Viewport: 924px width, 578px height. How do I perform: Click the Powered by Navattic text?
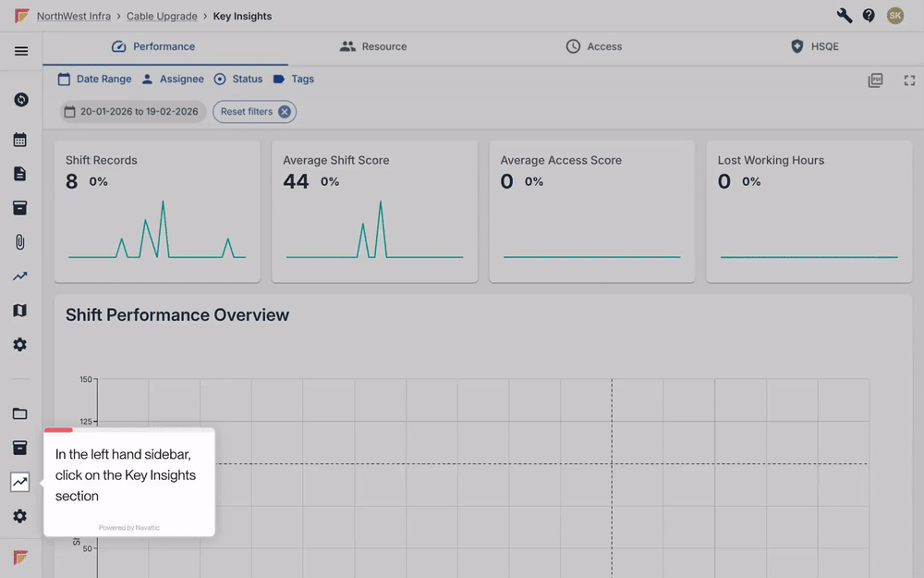(x=129, y=528)
